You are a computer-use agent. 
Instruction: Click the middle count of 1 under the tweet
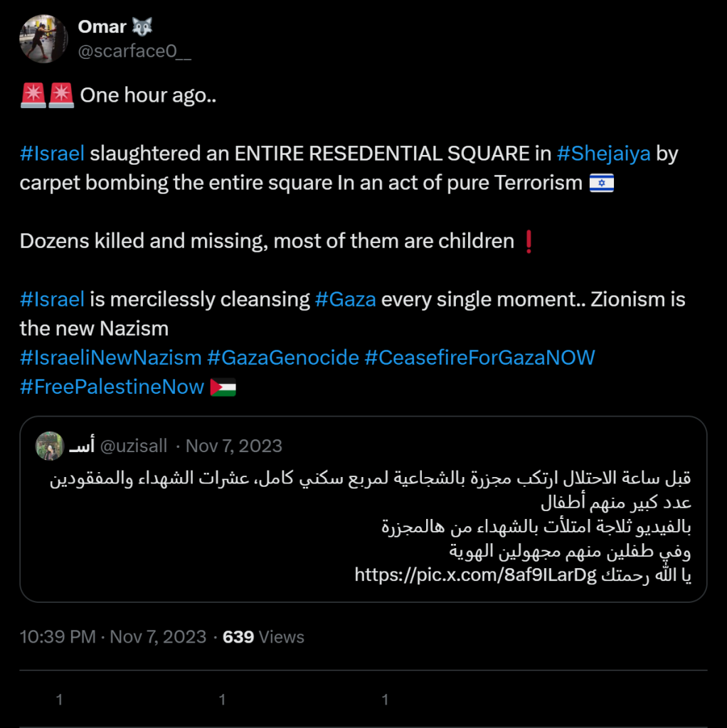pyautogui.click(x=222, y=700)
